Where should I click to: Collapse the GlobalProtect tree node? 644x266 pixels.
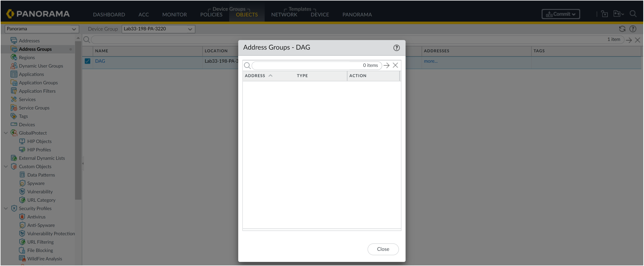(6, 133)
